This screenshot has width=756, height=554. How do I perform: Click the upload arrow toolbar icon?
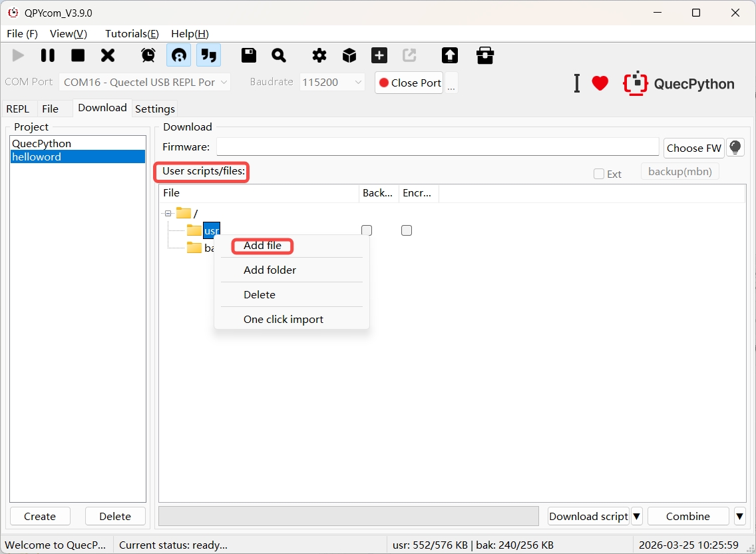[450, 55]
